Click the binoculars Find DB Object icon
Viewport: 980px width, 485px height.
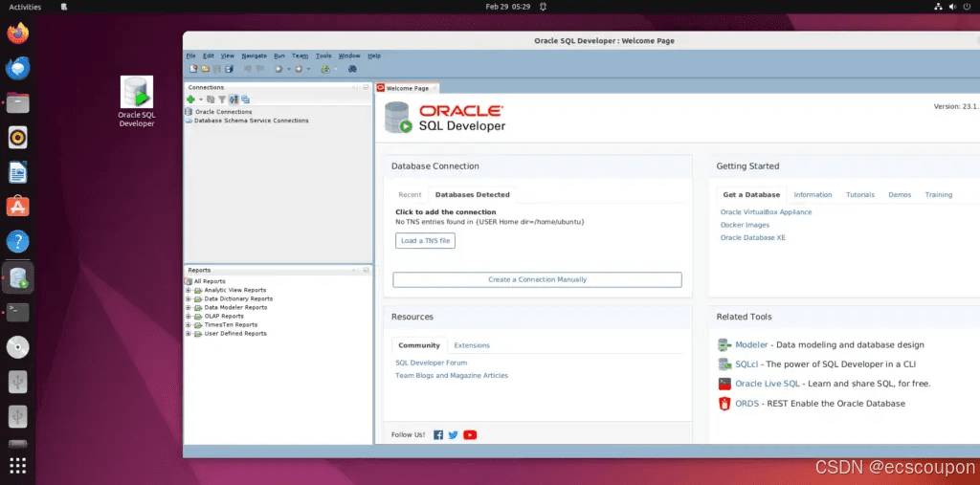[352, 69]
